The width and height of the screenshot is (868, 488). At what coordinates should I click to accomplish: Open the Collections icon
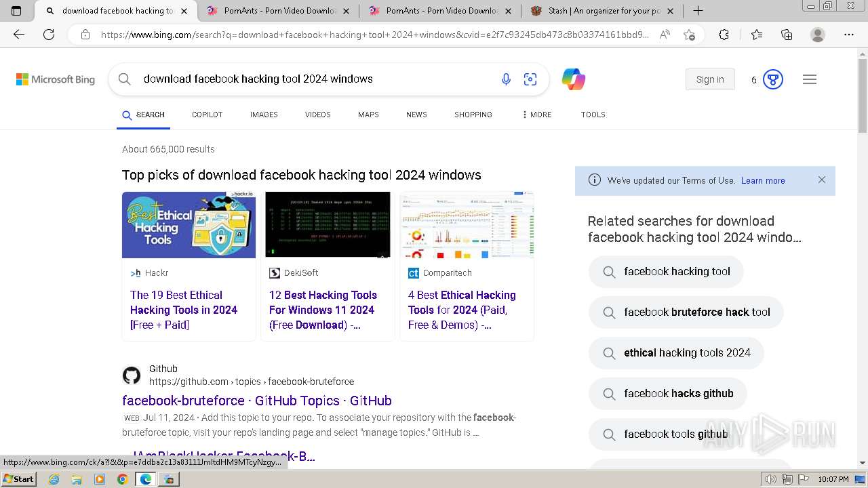pyautogui.click(x=787, y=35)
